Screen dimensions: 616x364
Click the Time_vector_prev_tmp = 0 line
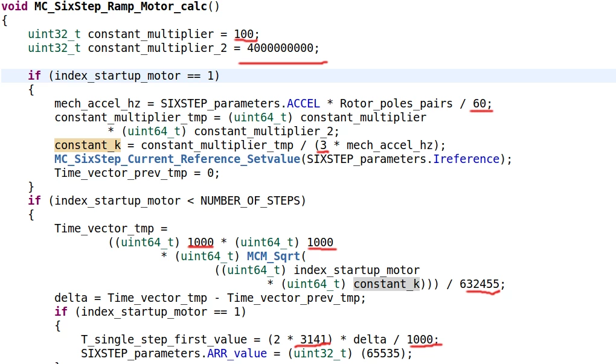coord(136,173)
